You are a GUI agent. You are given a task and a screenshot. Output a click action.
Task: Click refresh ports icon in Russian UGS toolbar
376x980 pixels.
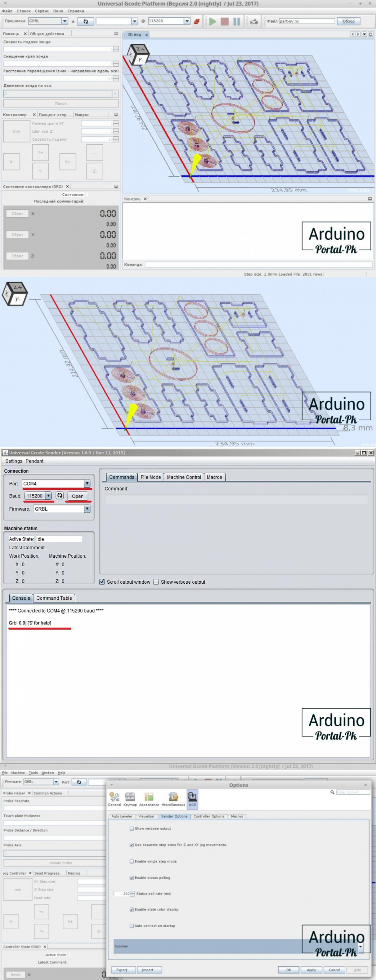[86, 21]
